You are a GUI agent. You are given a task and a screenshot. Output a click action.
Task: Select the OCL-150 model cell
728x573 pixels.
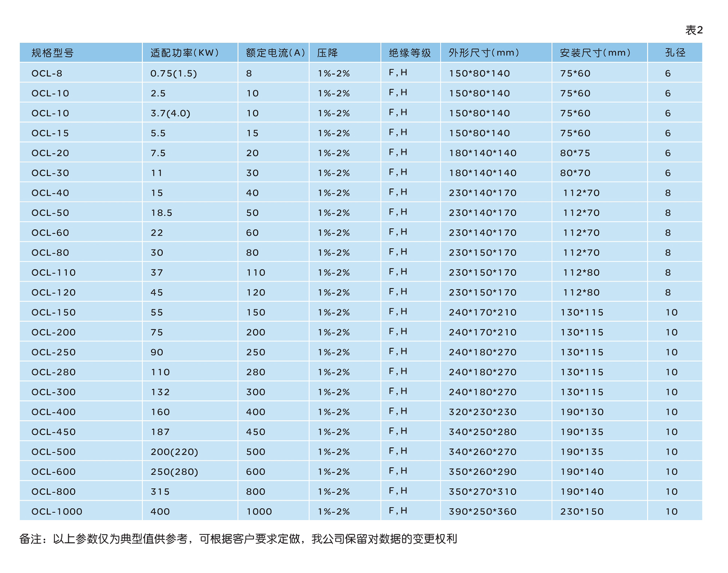click(54, 312)
